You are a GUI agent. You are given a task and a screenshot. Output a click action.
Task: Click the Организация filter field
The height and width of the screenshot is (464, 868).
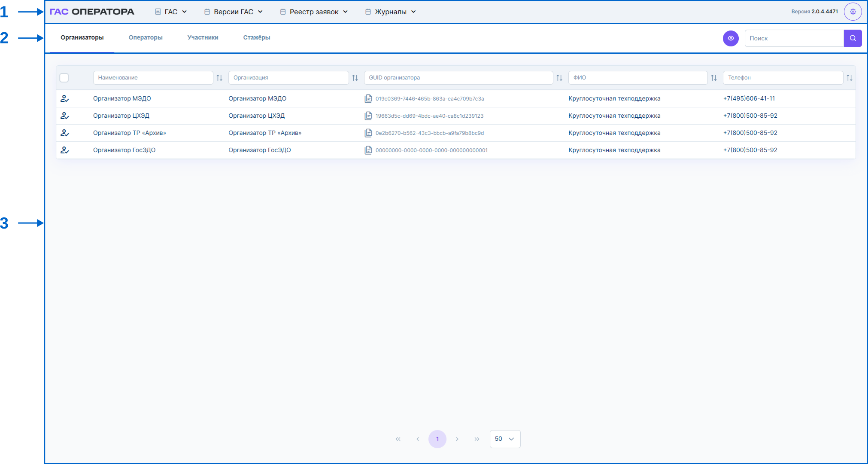[288, 78]
